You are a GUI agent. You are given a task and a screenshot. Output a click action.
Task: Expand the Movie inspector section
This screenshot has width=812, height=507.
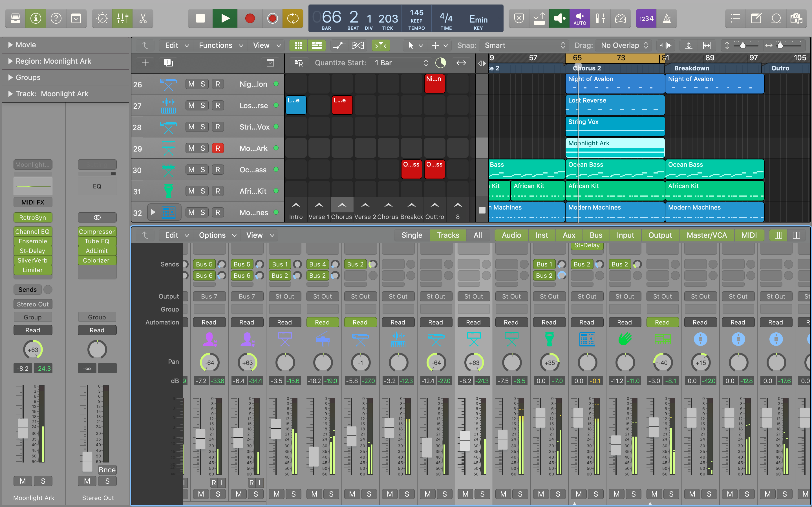(10, 45)
